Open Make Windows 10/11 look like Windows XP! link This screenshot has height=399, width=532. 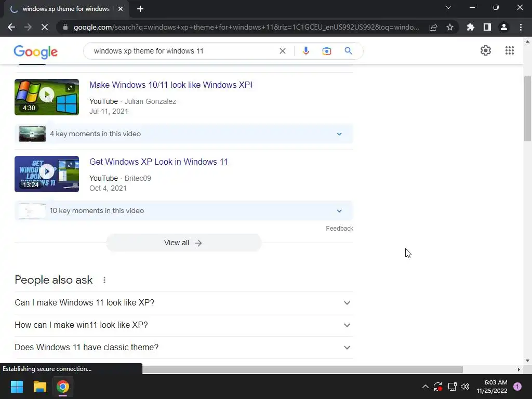click(170, 85)
